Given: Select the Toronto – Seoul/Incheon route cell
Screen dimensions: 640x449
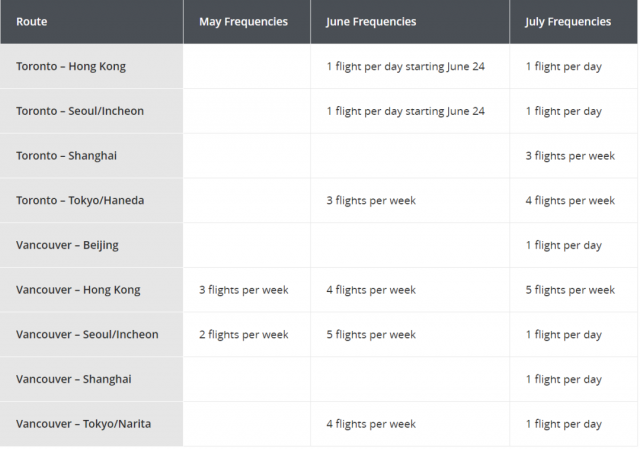Looking at the screenshot, I should [91, 111].
